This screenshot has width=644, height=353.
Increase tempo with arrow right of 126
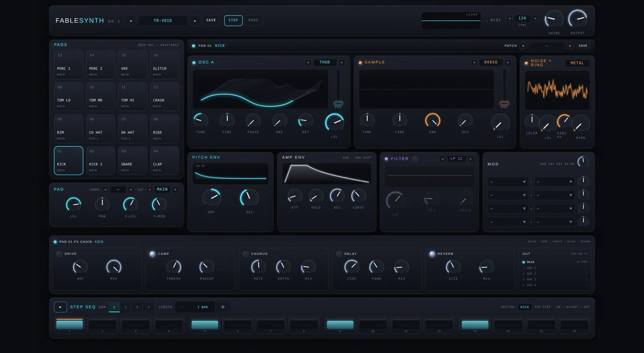click(x=535, y=18)
